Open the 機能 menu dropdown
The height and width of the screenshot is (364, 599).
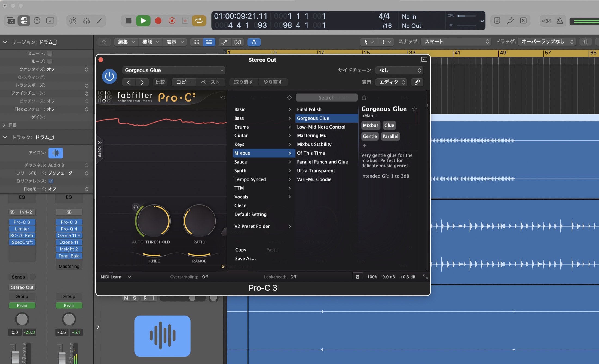150,42
